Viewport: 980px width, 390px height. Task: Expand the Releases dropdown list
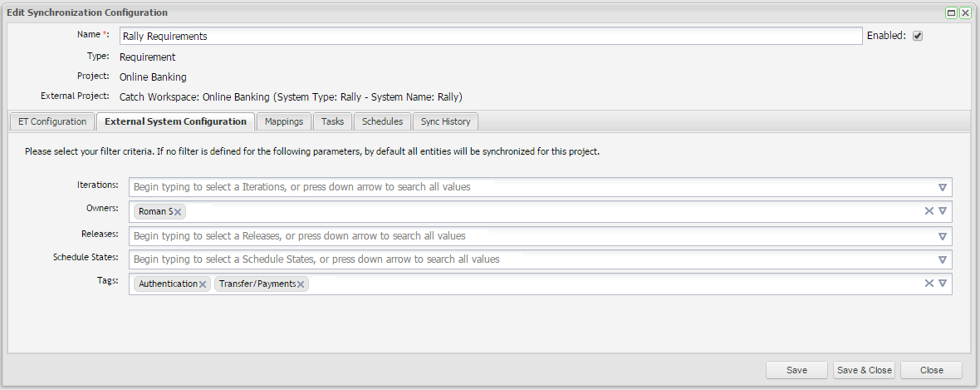click(x=943, y=236)
